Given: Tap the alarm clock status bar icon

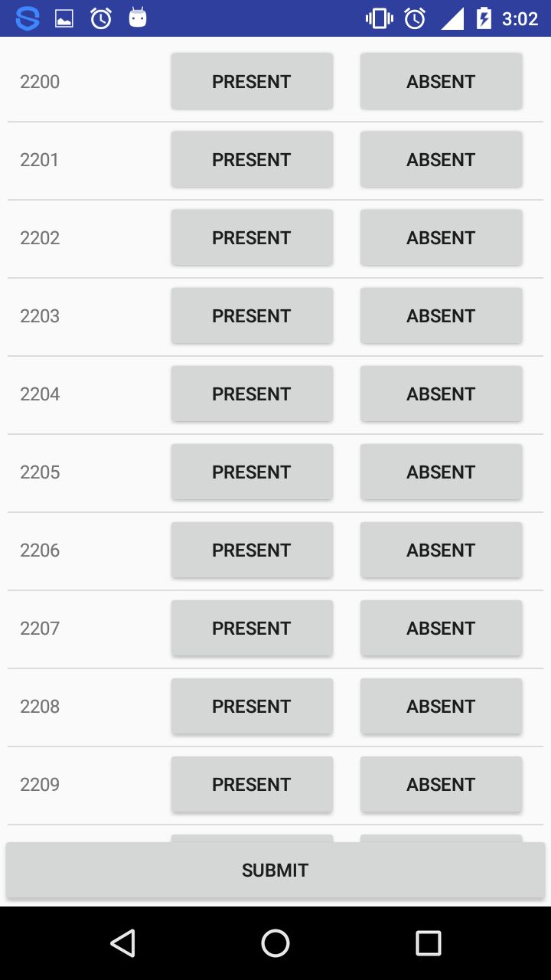Looking at the screenshot, I should [101, 18].
